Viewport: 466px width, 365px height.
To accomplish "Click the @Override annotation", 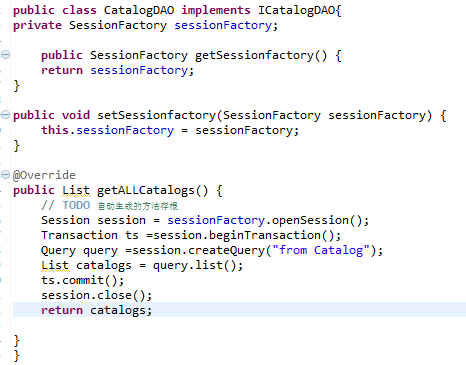I will pyautogui.click(x=44, y=175).
